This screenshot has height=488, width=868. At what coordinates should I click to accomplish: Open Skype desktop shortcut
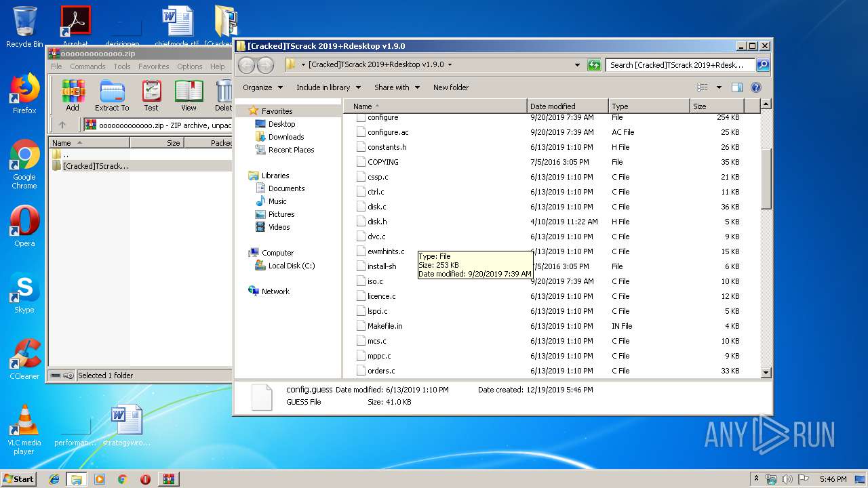tap(24, 293)
